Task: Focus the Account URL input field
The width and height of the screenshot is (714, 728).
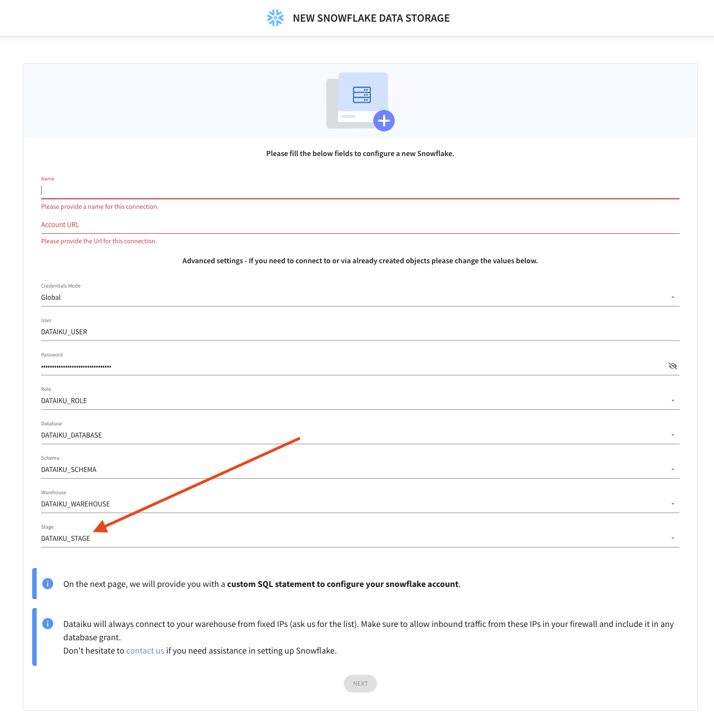Action: 360,225
